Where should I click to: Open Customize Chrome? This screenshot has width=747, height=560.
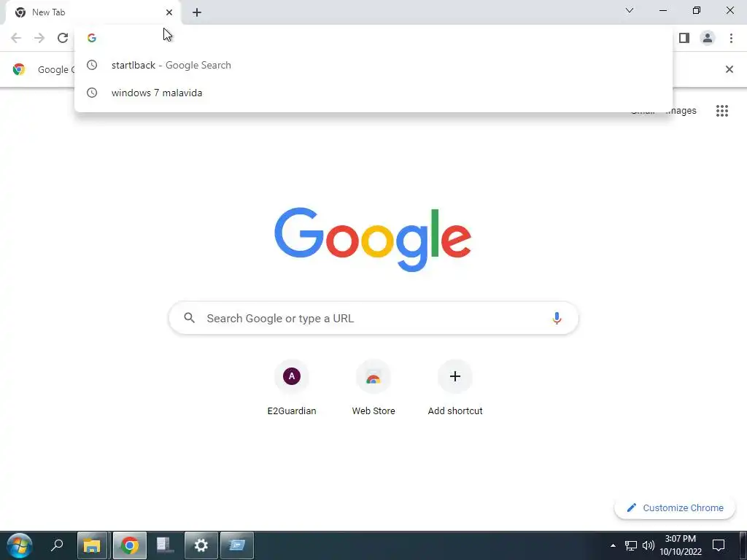click(675, 508)
